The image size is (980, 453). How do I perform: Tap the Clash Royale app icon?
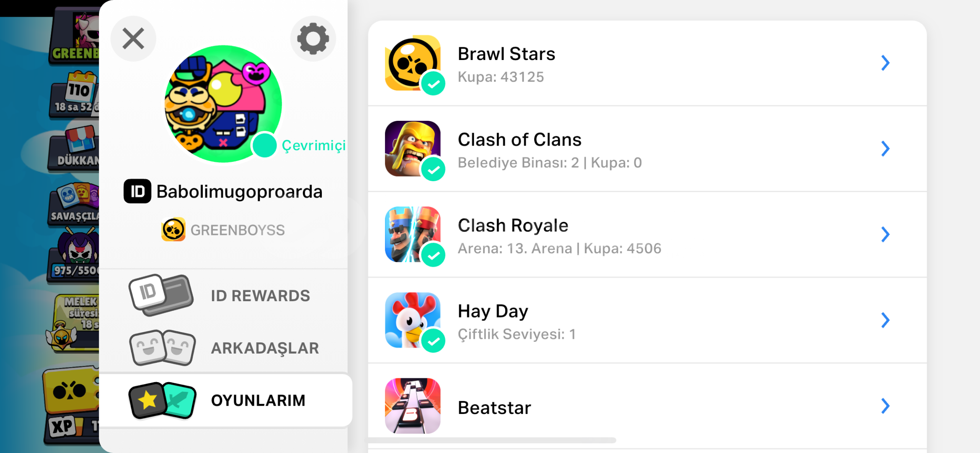click(x=413, y=234)
